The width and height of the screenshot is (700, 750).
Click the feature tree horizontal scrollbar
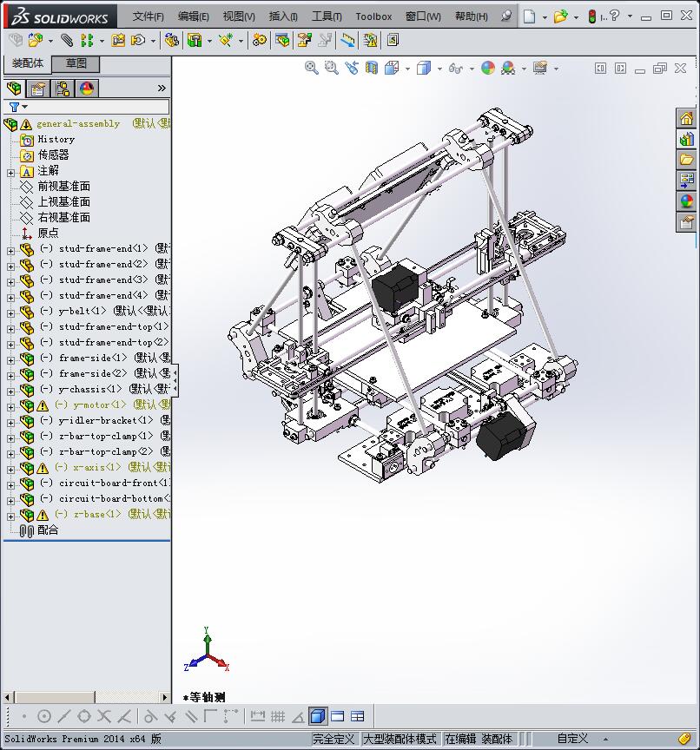point(86,697)
